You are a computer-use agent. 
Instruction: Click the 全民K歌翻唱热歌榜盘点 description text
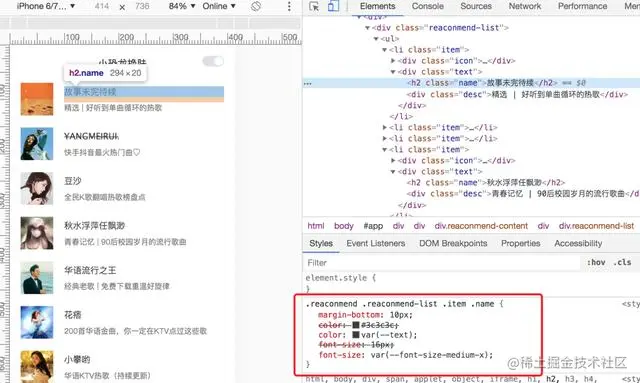tap(104, 197)
